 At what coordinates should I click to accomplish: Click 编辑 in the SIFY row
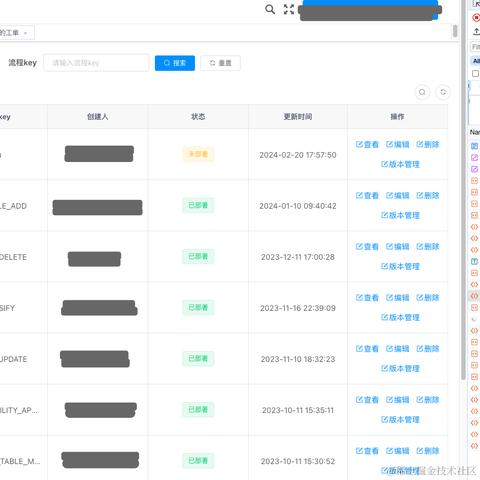(x=397, y=297)
